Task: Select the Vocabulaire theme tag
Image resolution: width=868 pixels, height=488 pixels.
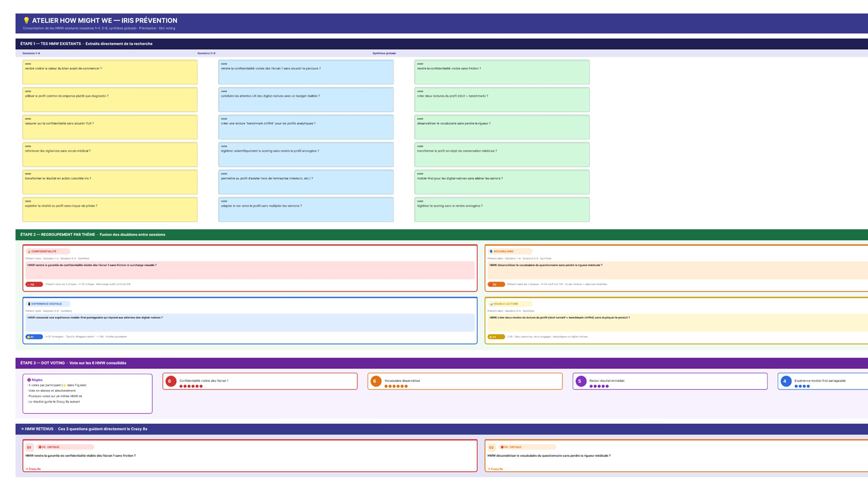Action: pos(510,251)
